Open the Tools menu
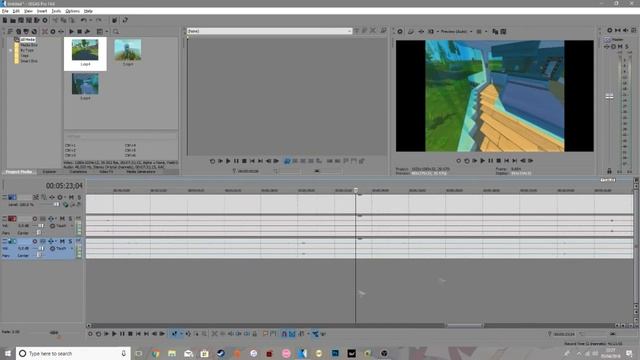 56,11
